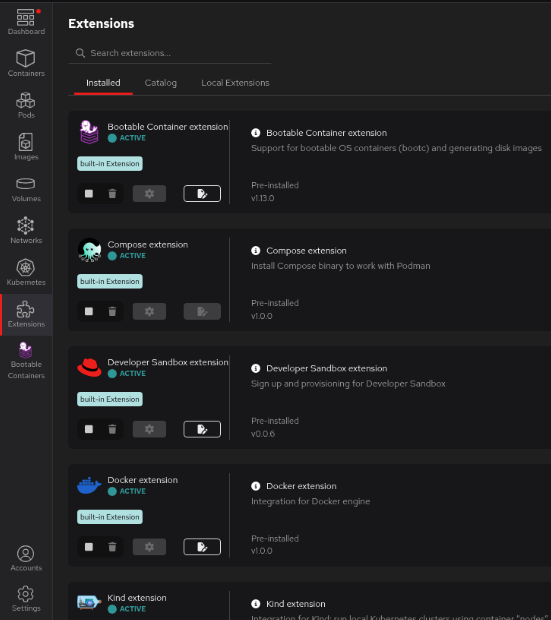Open the Developer Sandbox extension name link
This screenshot has width=551, height=620.
(x=168, y=362)
